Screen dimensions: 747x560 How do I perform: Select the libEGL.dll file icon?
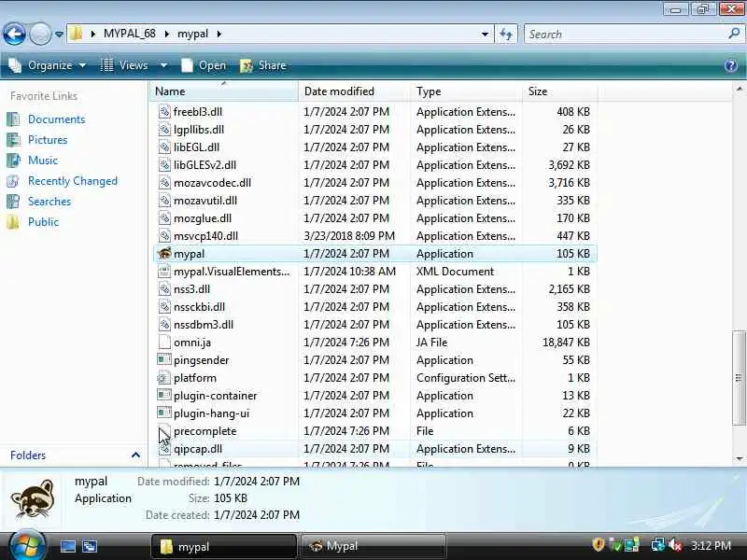tap(164, 147)
